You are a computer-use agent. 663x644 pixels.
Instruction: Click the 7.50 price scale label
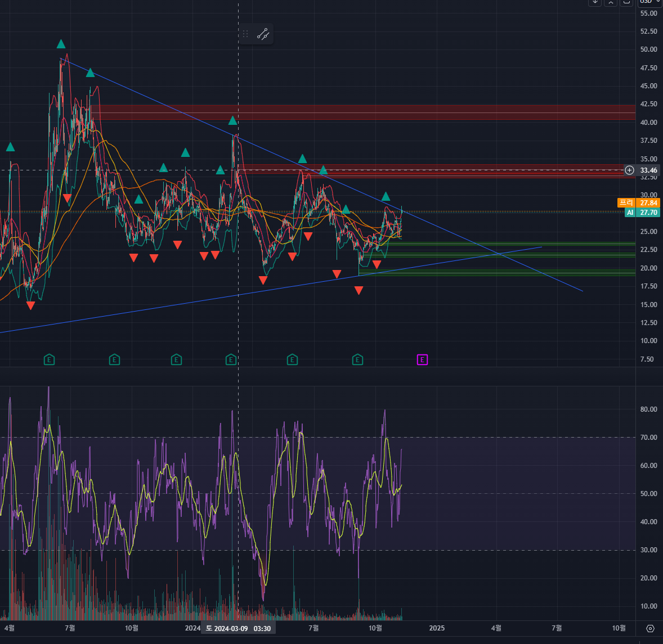tap(647, 359)
